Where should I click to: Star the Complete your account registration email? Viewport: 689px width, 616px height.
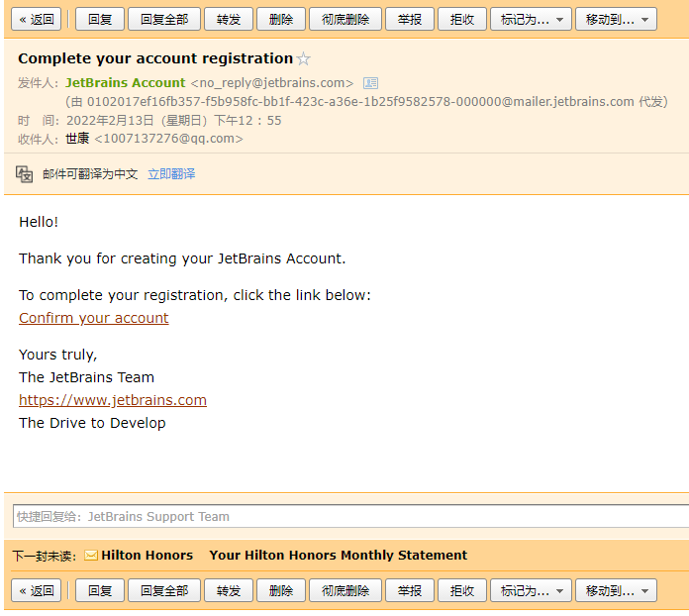(303, 58)
